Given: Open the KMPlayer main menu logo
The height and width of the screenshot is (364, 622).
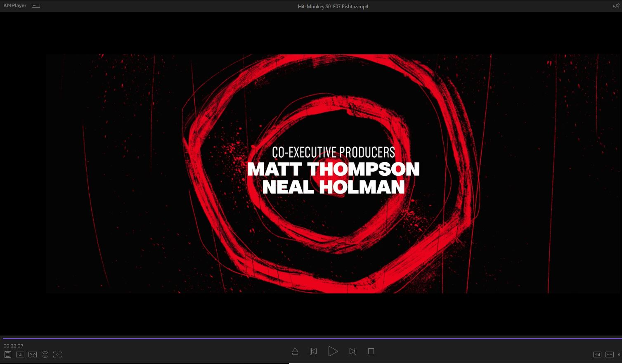Looking at the screenshot, I should pyautogui.click(x=15, y=6).
